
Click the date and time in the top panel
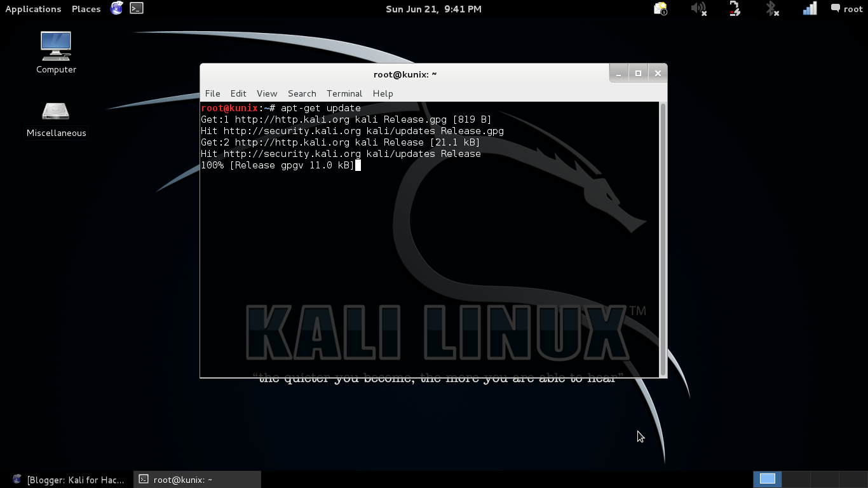click(x=433, y=9)
